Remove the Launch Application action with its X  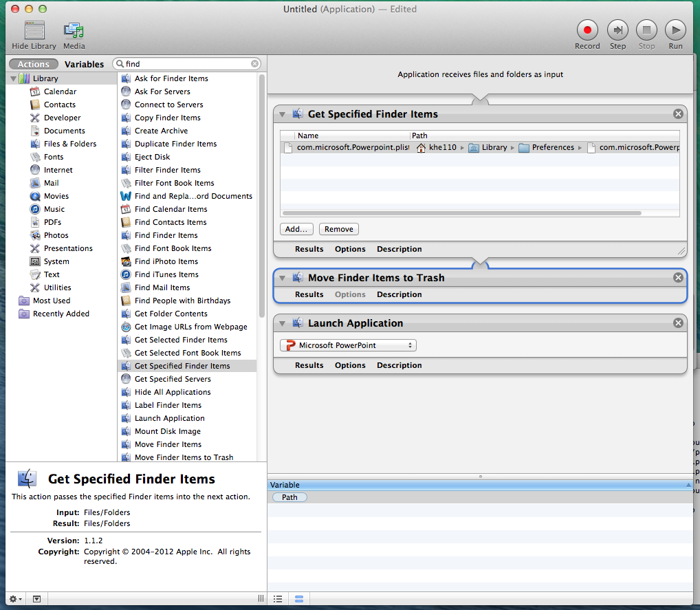tap(678, 323)
